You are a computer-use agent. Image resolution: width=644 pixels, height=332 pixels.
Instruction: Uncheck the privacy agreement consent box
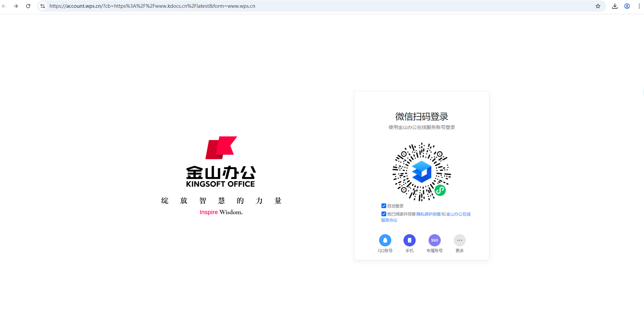tap(383, 214)
